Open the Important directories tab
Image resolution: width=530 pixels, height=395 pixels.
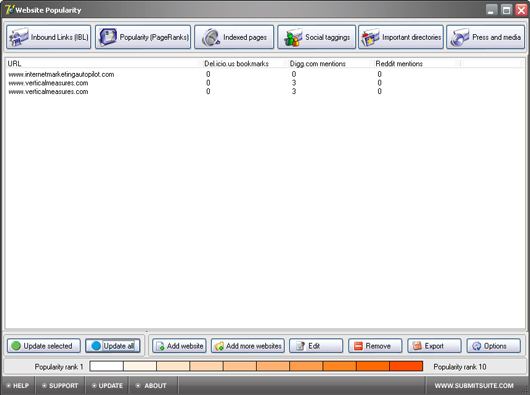(401, 37)
